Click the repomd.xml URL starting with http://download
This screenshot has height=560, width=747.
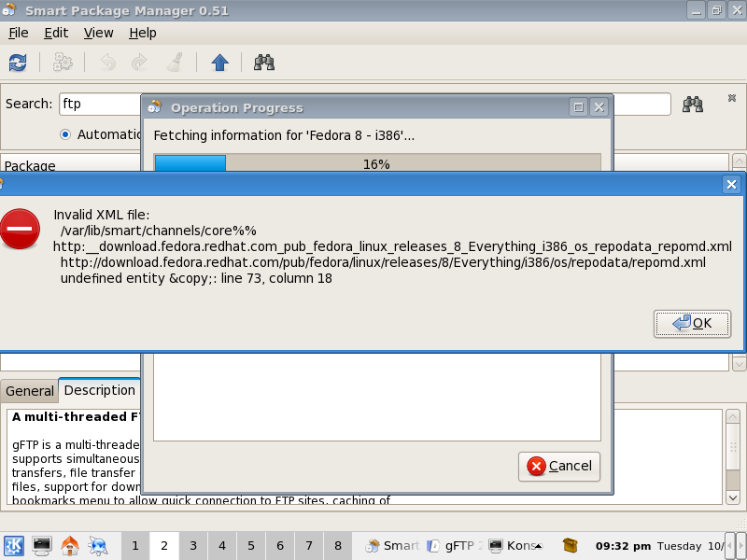(383, 262)
